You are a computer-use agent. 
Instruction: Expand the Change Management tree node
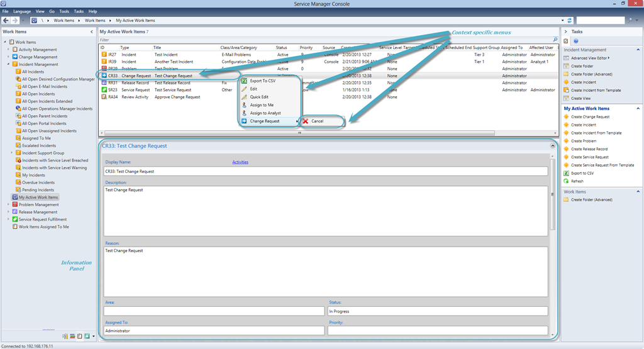(x=8, y=57)
